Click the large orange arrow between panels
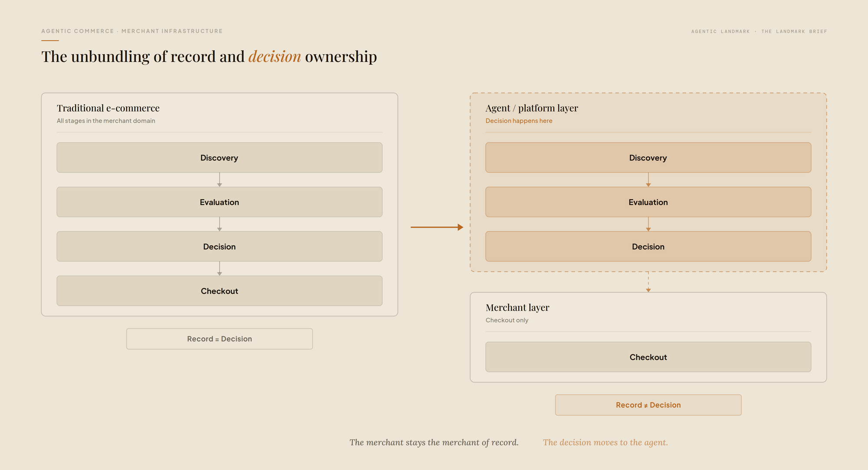The width and height of the screenshot is (868, 470). pyautogui.click(x=437, y=227)
